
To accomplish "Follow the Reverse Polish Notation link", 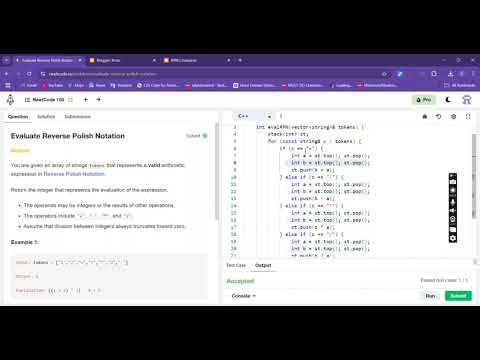I will click(74, 174).
